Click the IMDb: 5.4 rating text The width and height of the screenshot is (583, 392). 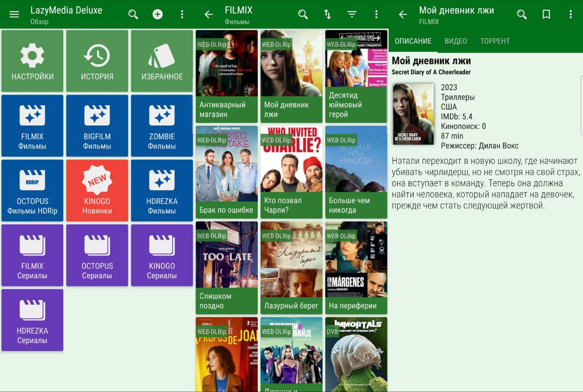(x=456, y=117)
